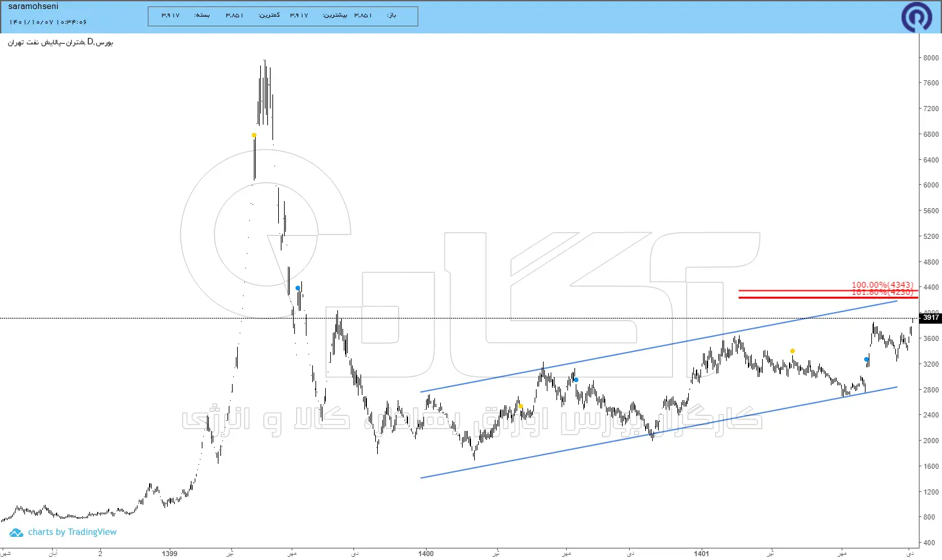
Task: Click the 8000 price axis label
Action: coord(930,58)
